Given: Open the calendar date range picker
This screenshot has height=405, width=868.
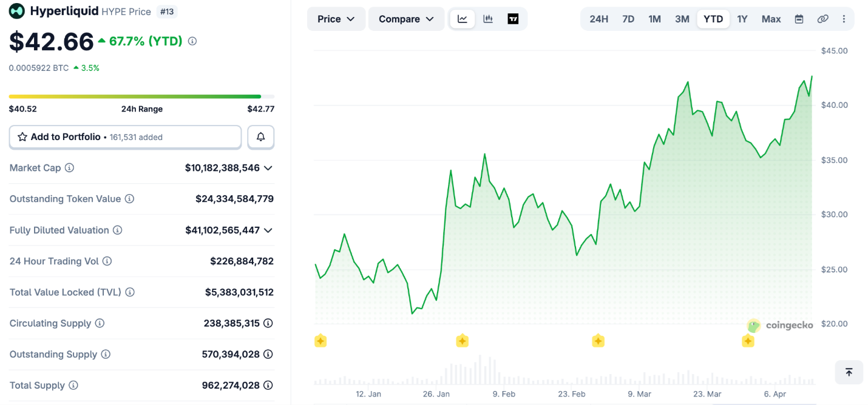Looking at the screenshot, I should (x=799, y=19).
